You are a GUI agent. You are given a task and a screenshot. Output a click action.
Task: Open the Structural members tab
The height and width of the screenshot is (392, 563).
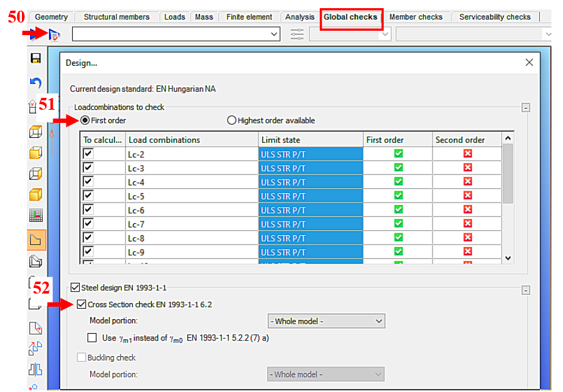click(x=117, y=17)
